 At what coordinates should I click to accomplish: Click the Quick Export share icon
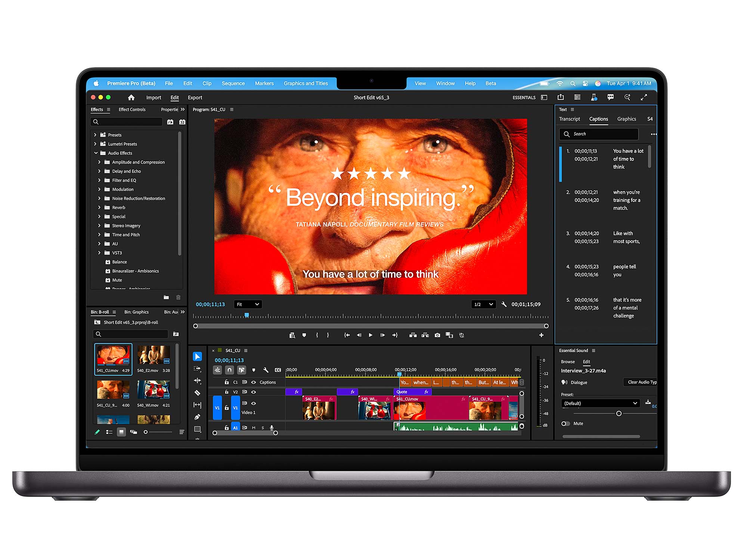point(561,97)
